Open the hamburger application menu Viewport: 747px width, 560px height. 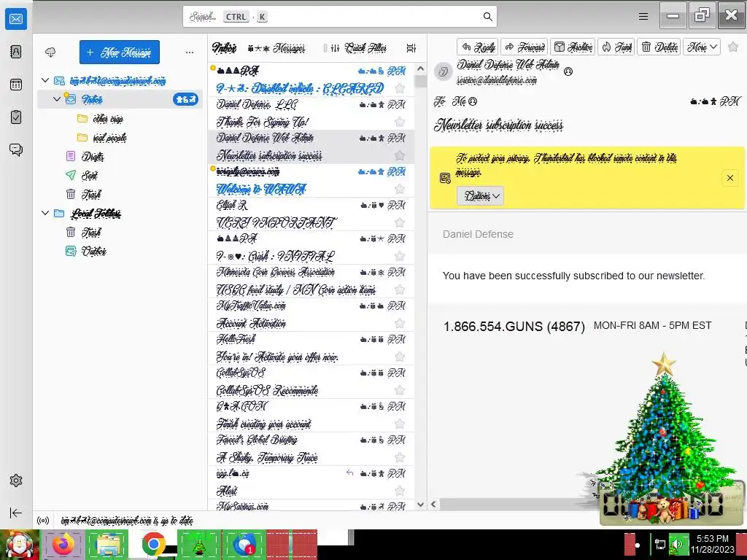point(643,17)
